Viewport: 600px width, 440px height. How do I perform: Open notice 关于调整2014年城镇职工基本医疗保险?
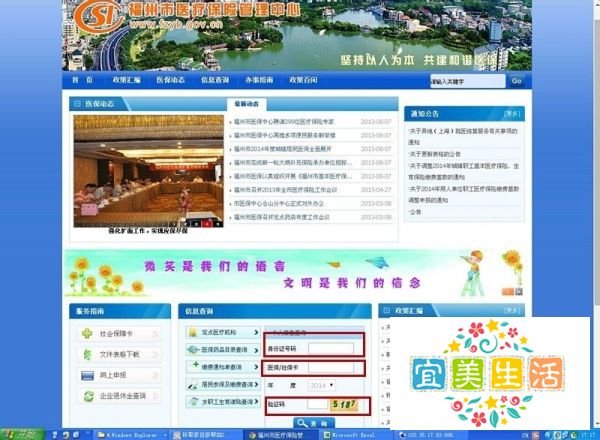click(464, 171)
